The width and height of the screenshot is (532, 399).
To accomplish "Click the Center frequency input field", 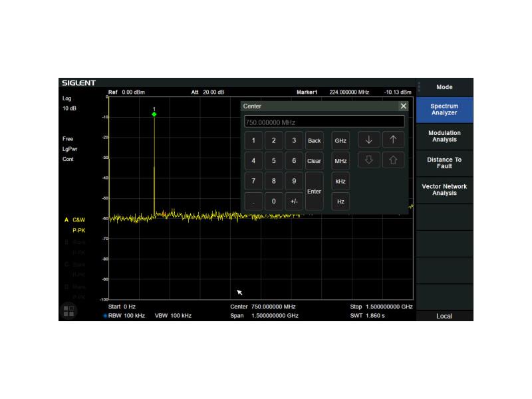I will click(324, 122).
